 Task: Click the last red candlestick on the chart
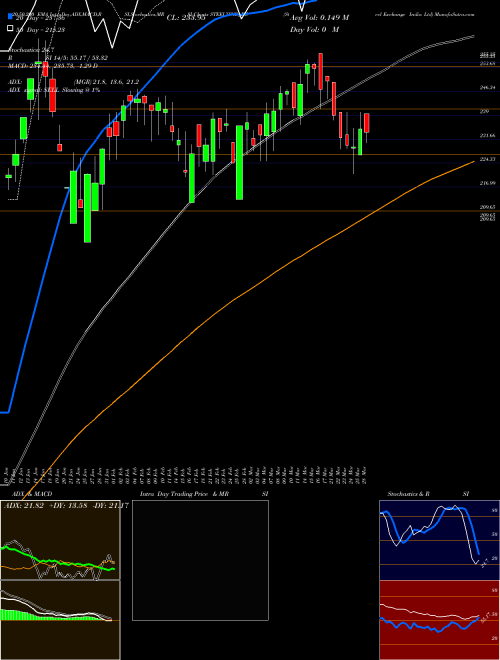pyautogui.click(x=367, y=123)
